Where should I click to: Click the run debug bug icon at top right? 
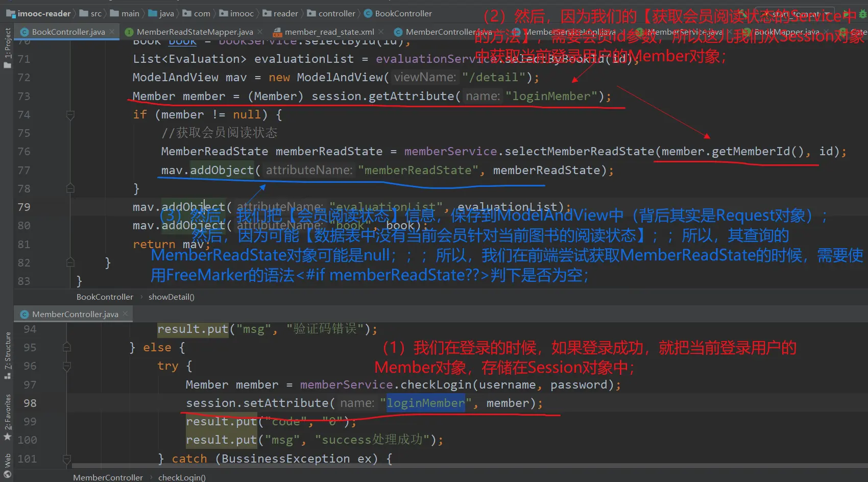click(862, 14)
